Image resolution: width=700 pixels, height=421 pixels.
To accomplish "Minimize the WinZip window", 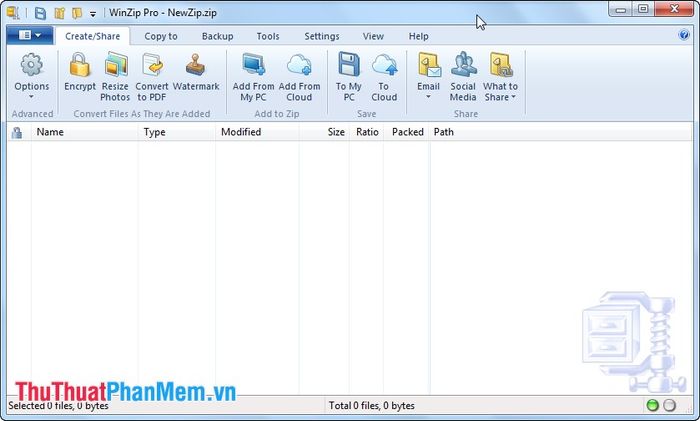I will pyautogui.click(x=621, y=9).
